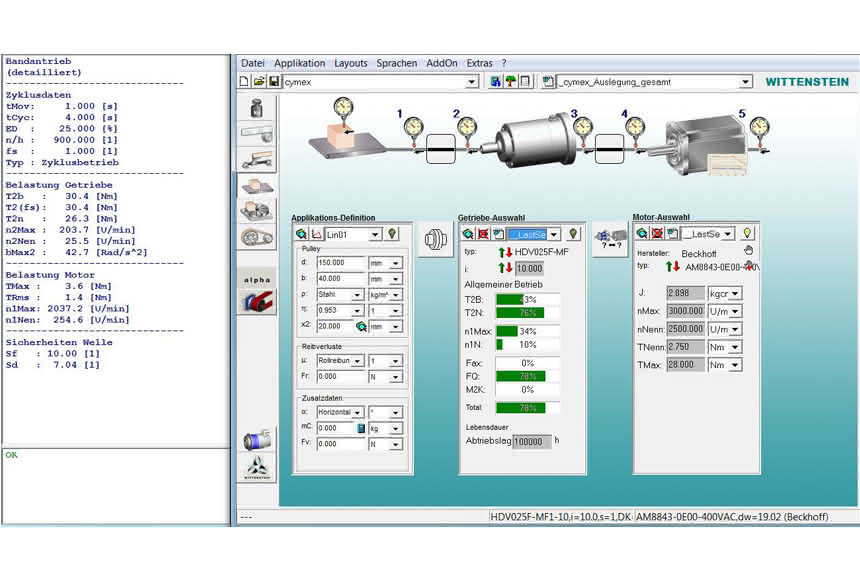Open the Sprachen menu
860x580 pixels.
pyautogui.click(x=397, y=63)
